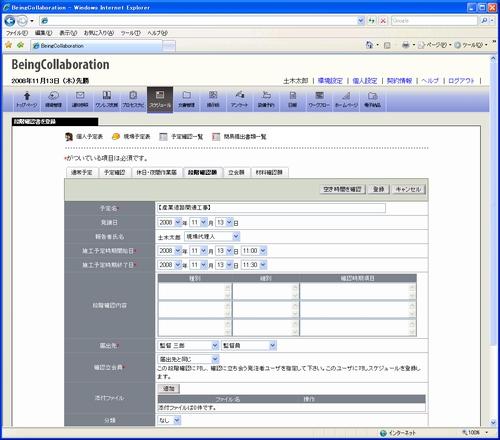Open the 11:30 end time dropdown
Screen dimensions: 500x440
pyautogui.click(x=254, y=265)
